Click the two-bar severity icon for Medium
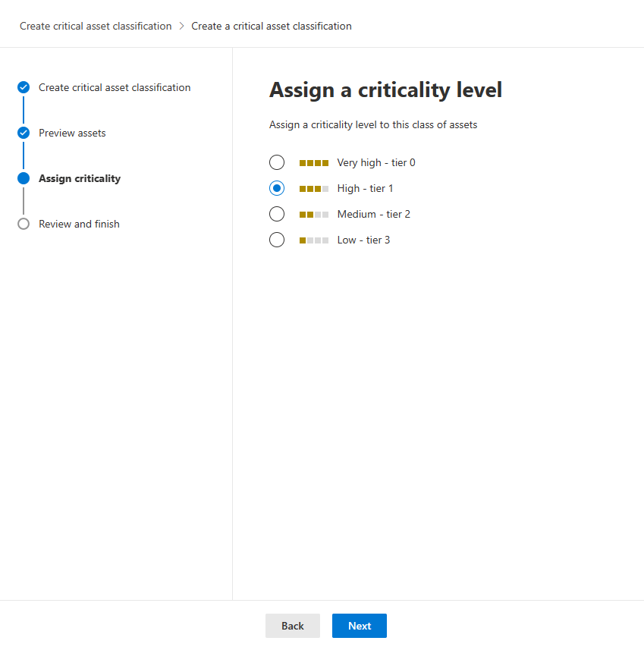Screen dimensions: 644x647 pyautogui.click(x=314, y=215)
